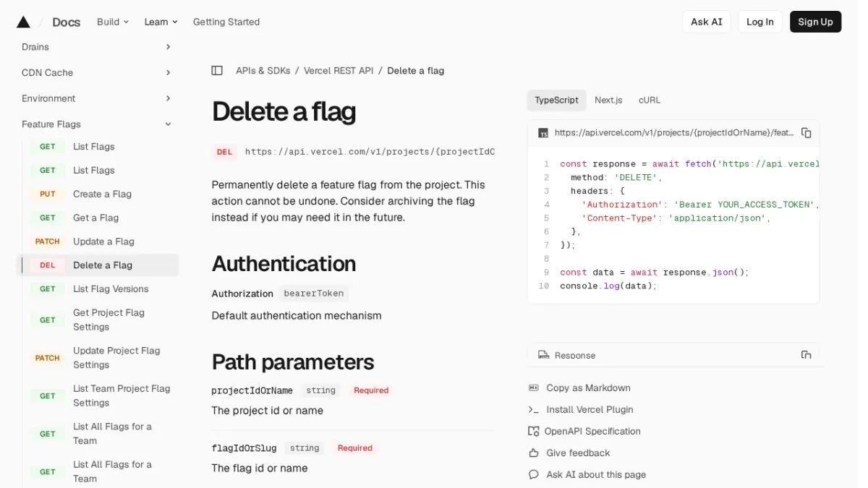The height and width of the screenshot is (488, 868).
Task: Click the Ask AI button
Action: [707, 22]
